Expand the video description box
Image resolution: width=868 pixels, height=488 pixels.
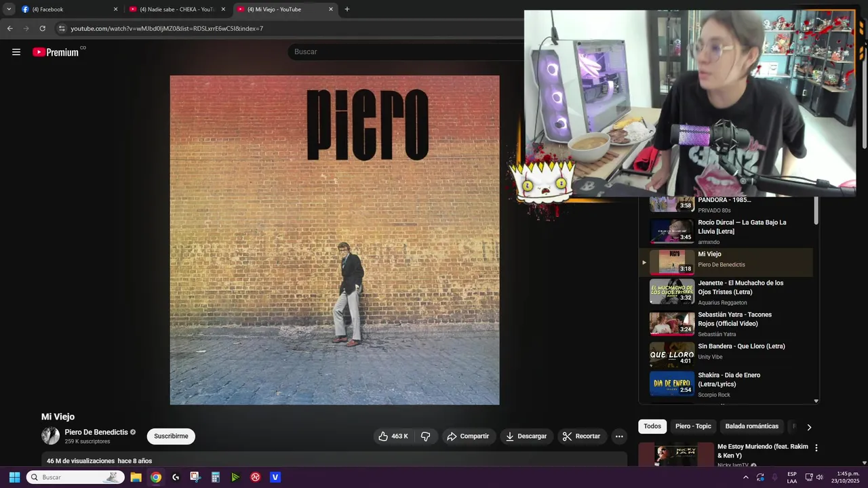pos(334,460)
